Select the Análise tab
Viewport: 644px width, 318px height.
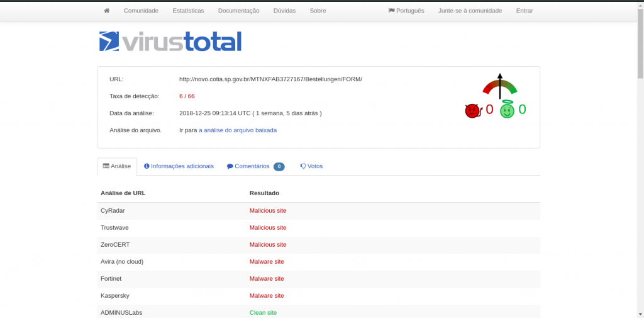point(117,166)
